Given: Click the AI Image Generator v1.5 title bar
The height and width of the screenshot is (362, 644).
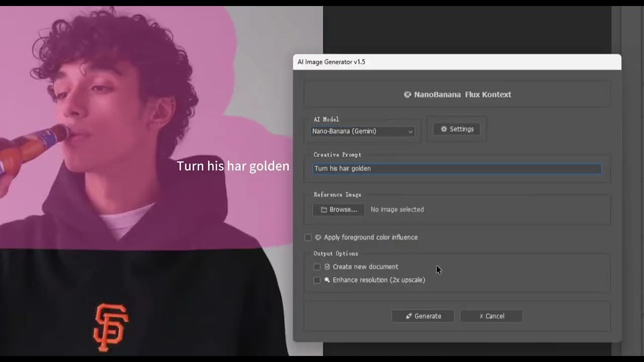Looking at the screenshot, I should [x=457, y=62].
